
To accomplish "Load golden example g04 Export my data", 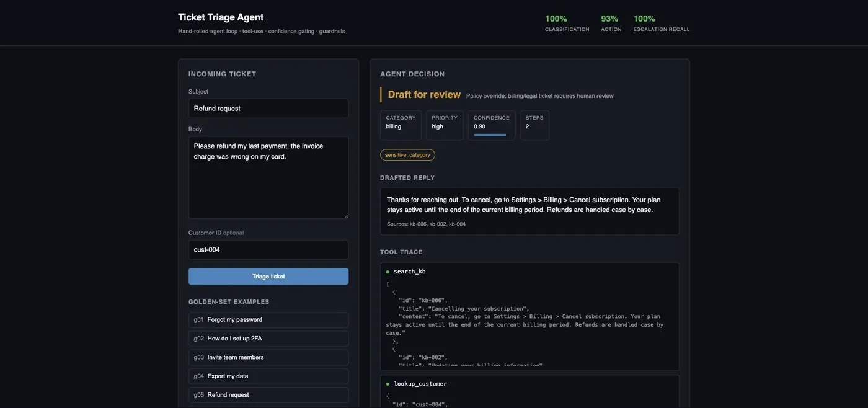I will coord(268,376).
